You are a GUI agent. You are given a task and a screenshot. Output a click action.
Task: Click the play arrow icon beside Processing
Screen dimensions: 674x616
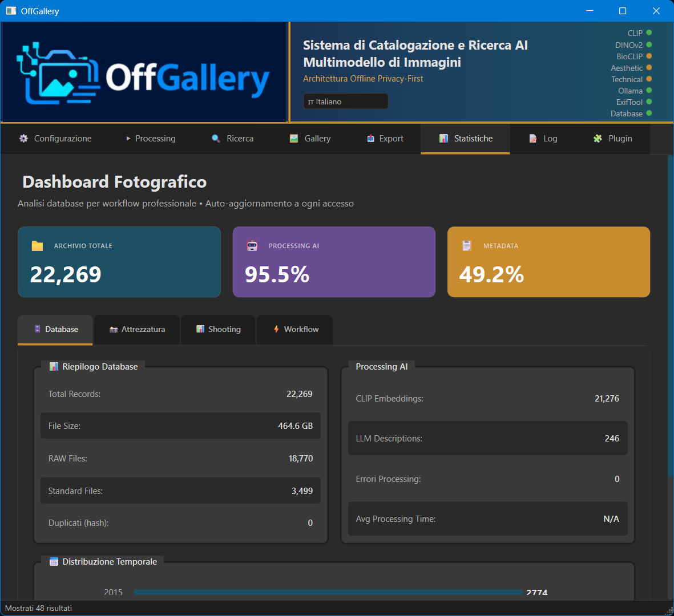pos(128,139)
